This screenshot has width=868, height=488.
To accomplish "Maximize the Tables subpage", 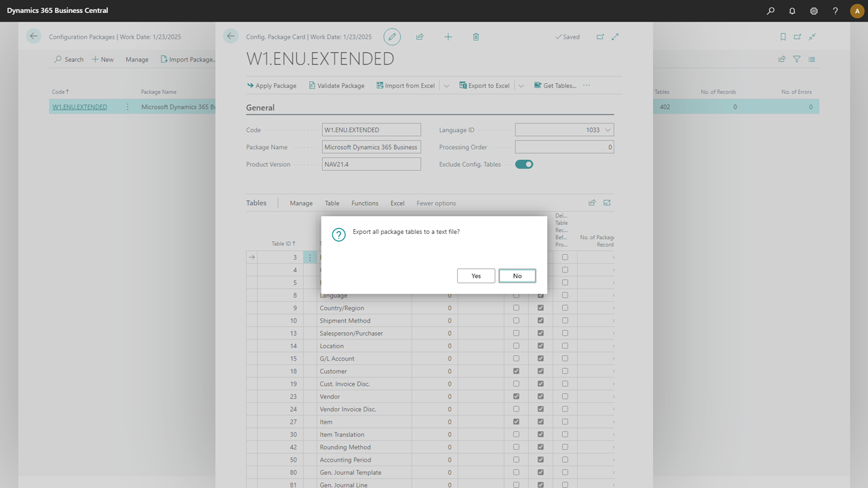I will (x=607, y=203).
